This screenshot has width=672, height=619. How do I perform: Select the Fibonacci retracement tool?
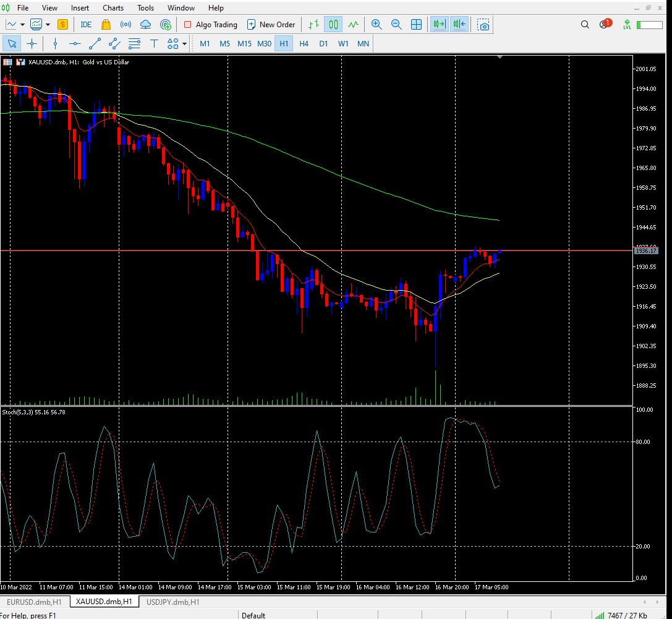click(x=135, y=43)
